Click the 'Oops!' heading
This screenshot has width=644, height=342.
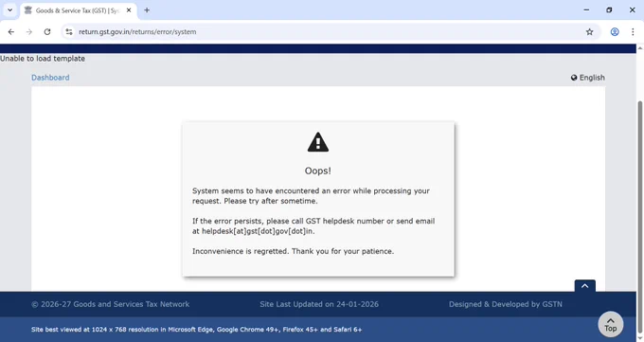coord(318,171)
